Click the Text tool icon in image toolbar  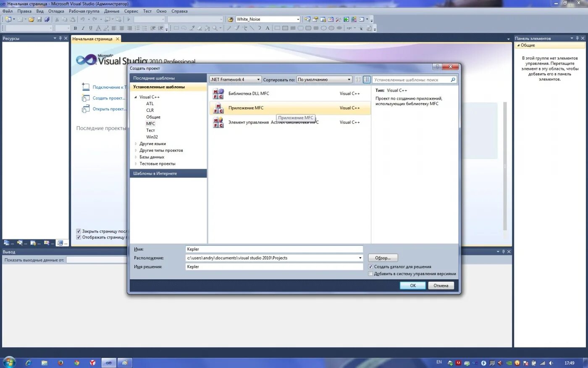pyautogui.click(x=267, y=28)
